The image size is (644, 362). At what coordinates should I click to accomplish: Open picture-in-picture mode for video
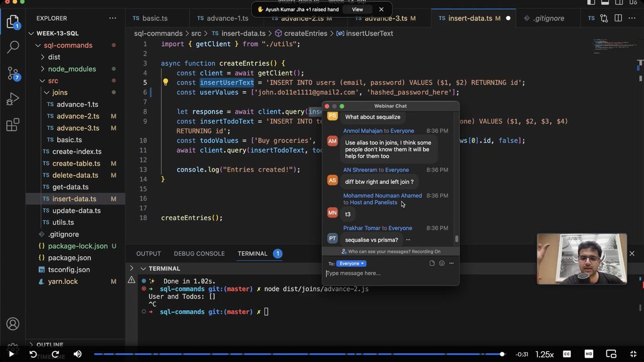[x=611, y=354]
